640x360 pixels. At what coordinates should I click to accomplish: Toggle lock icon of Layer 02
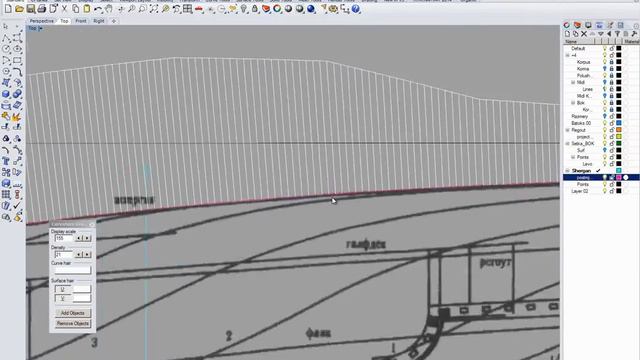pos(611,191)
